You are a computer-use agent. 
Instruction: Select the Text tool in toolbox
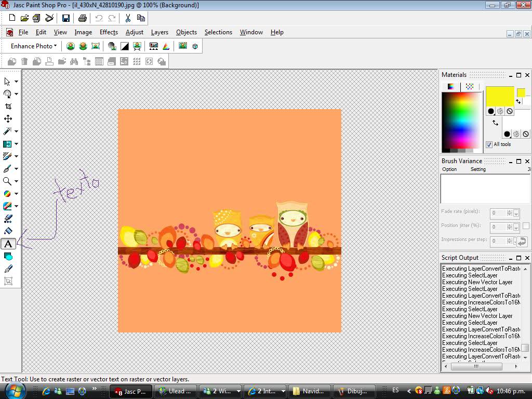(8, 244)
